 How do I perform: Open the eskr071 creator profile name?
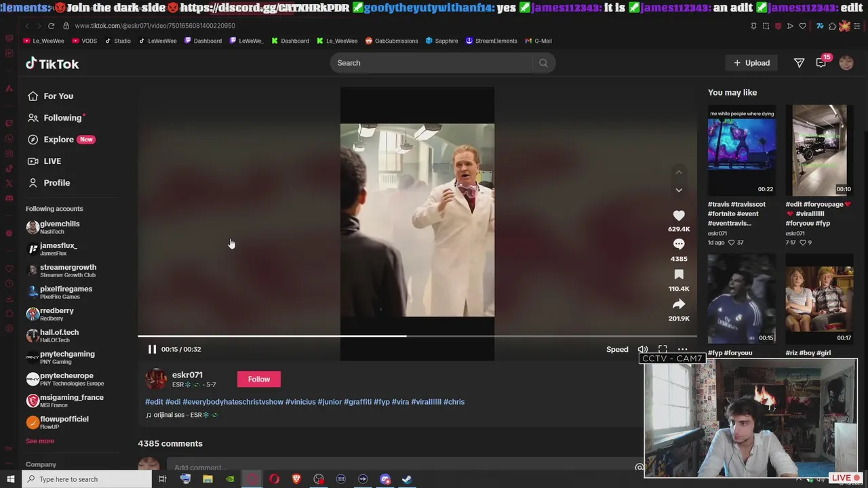(x=187, y=375)
